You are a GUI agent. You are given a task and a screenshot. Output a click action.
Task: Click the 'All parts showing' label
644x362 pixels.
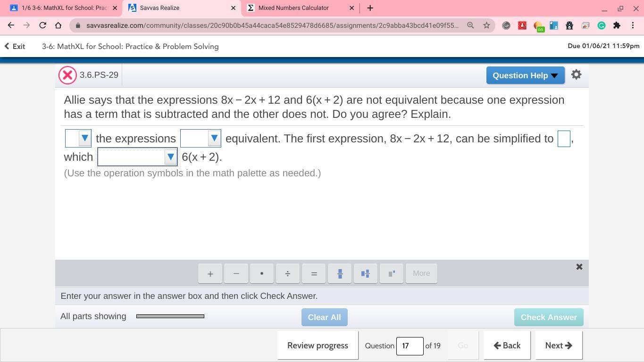pos(93,316)
